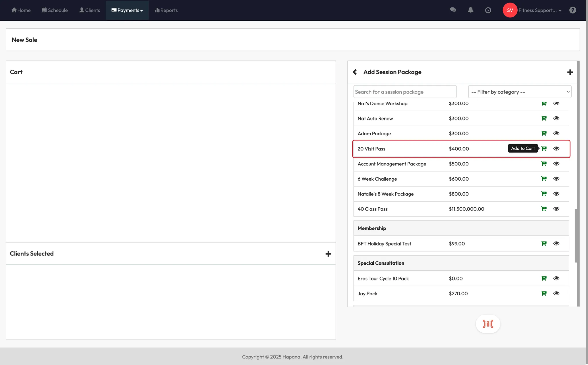Expand Fitness Support account menu

[x=540, y=10]
